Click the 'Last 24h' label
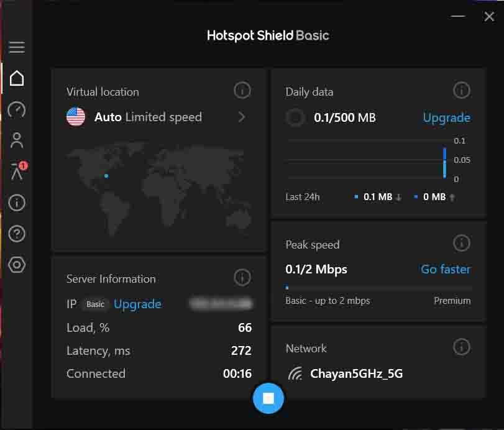The image size is (504, 430). coord(303,197)
